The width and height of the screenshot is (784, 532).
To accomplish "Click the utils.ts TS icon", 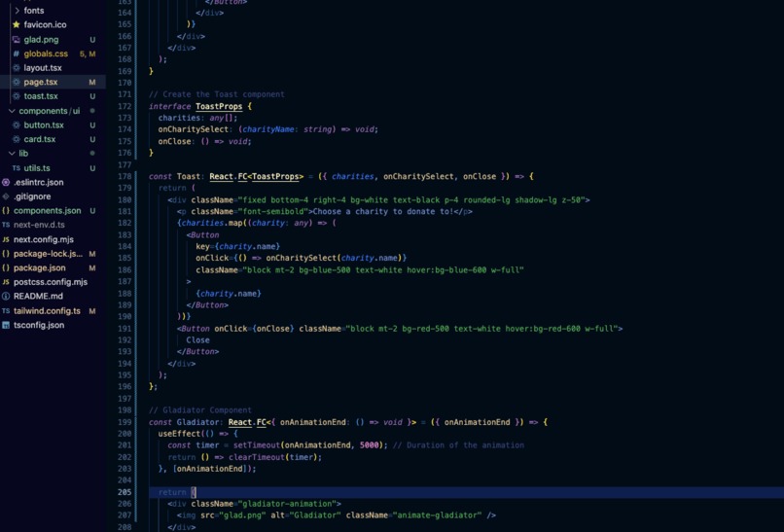I will (16, 168).
